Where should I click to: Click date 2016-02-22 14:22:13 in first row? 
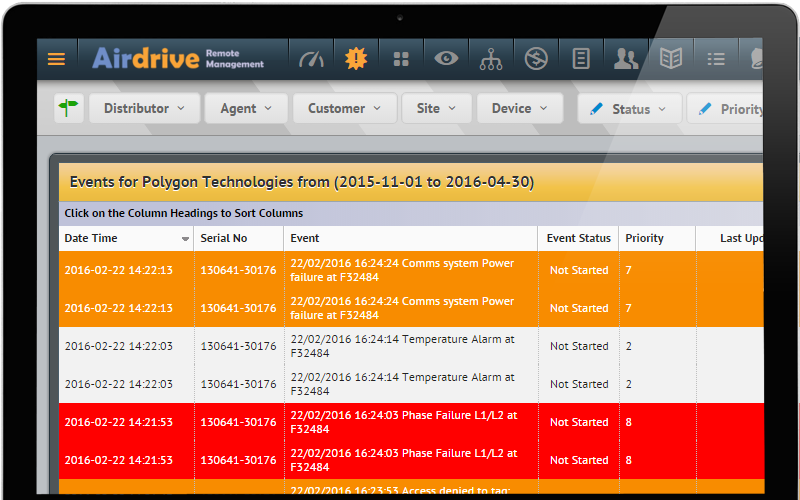[x=118, y=270]
